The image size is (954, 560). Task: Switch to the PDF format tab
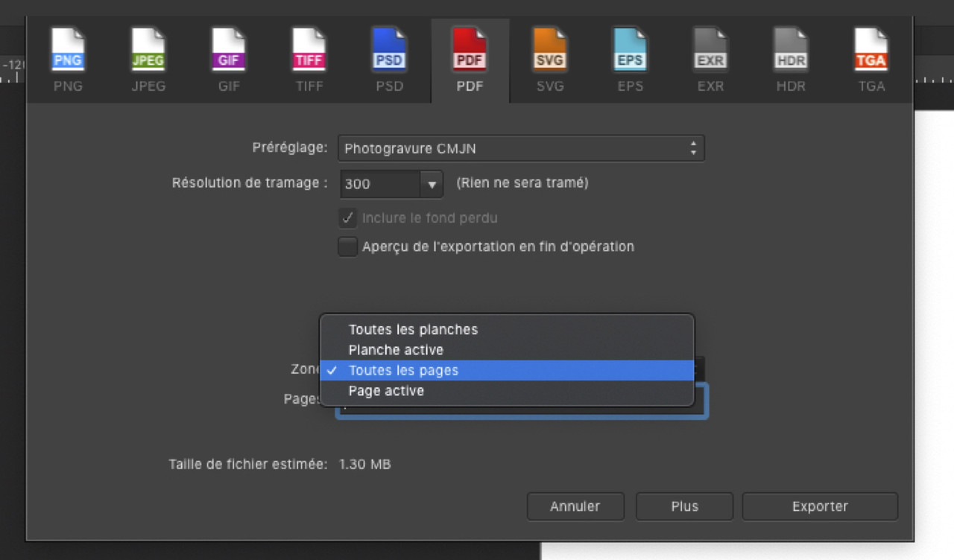pos(469,61)
